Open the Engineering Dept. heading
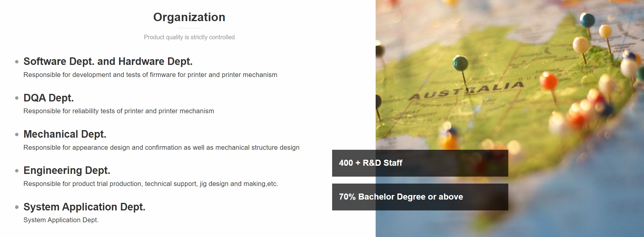The image size is (644, 237). [x=67, y=170]
